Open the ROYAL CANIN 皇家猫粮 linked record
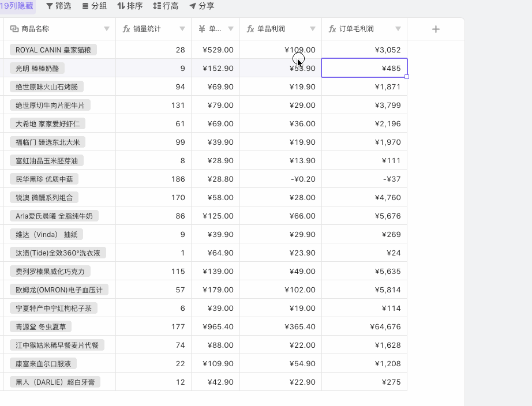The image size is (532, 406). 53,50
